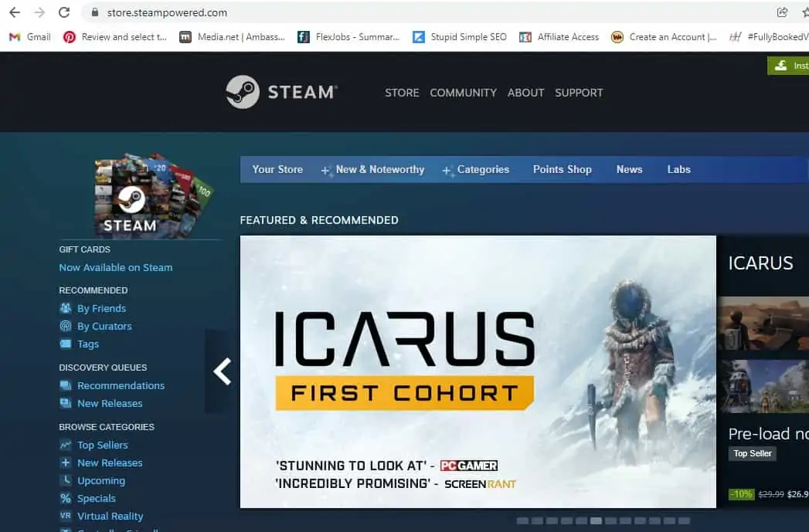Image resolution: width=809 pixels, height=532 pixels.
Task: Browse New Releases under Browse Categories
Action: (110, 463)
